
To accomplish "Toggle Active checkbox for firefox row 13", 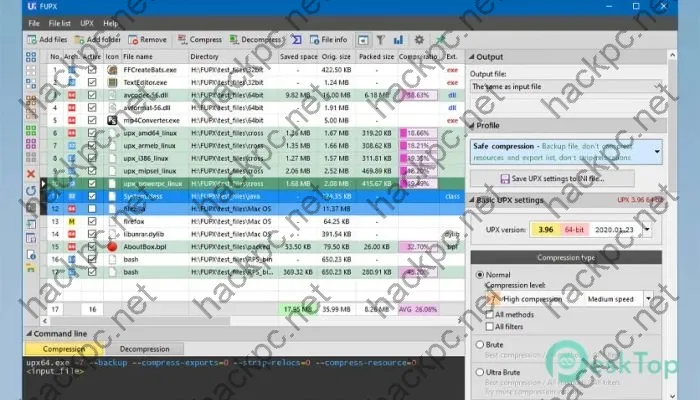I will pyautogui.click(x=92, y=221).
